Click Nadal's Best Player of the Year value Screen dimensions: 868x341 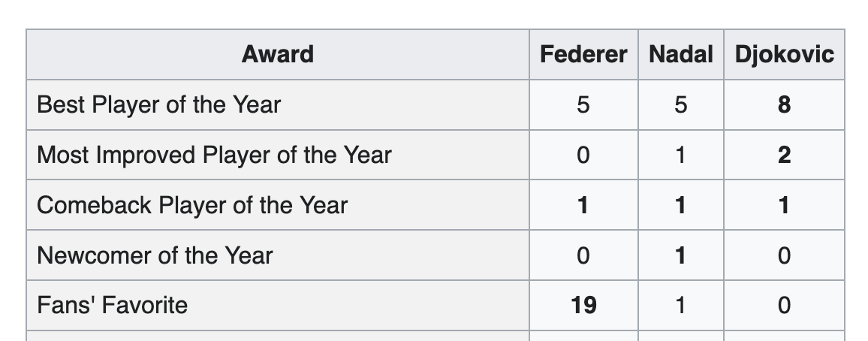pos(680,104)
